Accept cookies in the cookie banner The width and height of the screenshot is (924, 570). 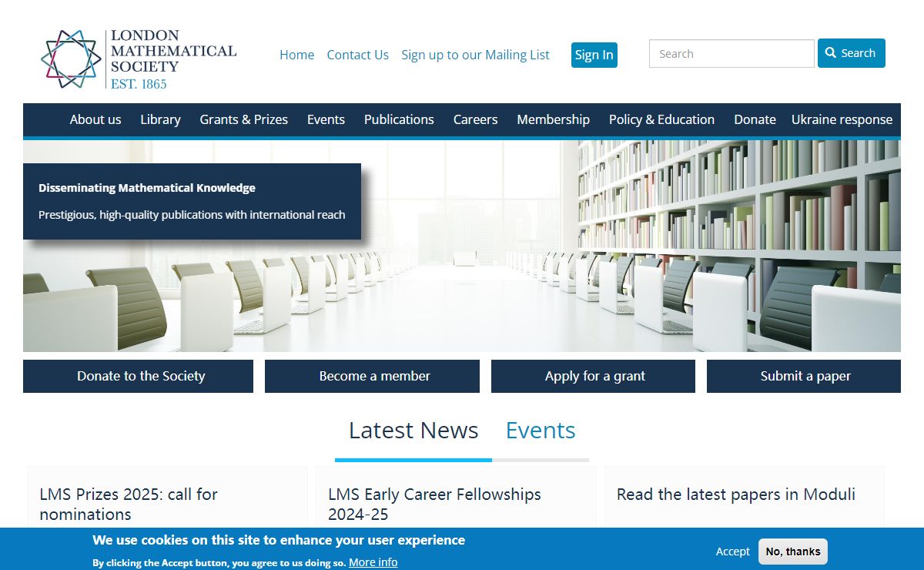click(732, 551)
